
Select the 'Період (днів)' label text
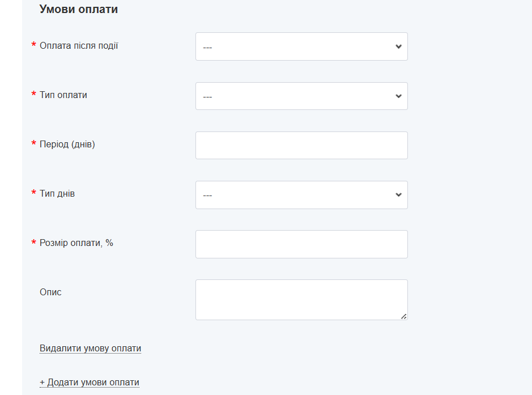(x=67, y=145)
